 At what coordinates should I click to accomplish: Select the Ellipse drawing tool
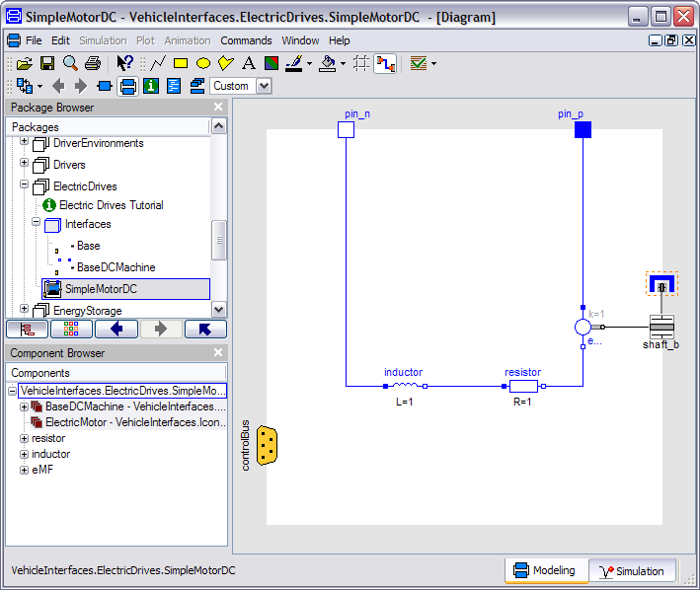203,63
